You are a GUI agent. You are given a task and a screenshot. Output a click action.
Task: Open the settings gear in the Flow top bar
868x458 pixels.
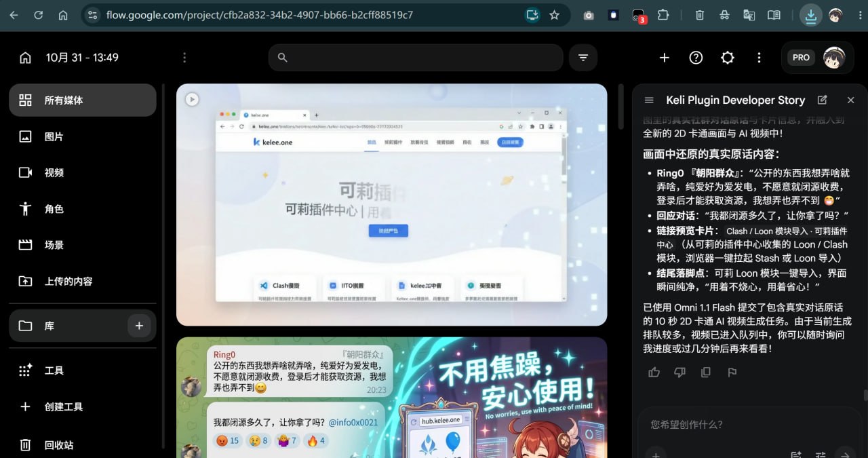tap(728, 58)
